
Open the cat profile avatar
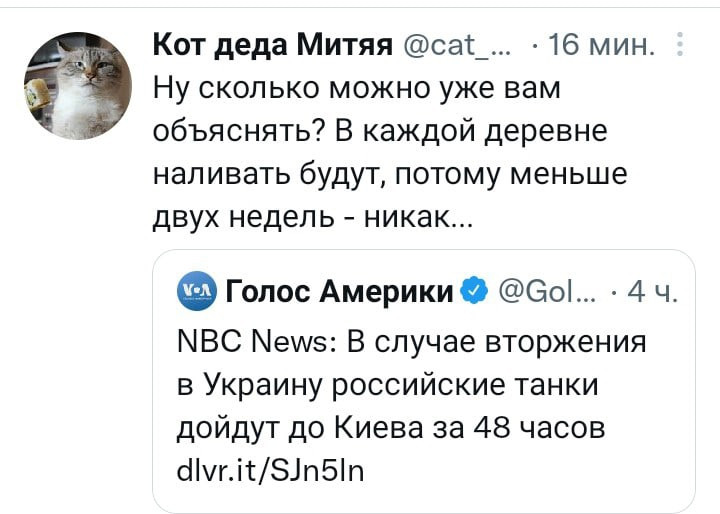pos(78,84)
